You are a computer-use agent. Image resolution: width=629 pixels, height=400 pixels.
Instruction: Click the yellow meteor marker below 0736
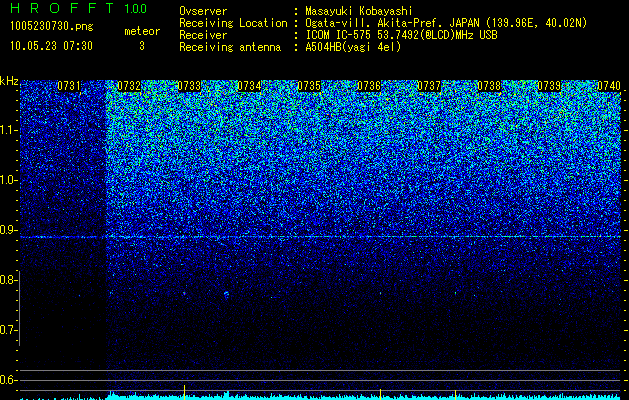click(380, 394)
